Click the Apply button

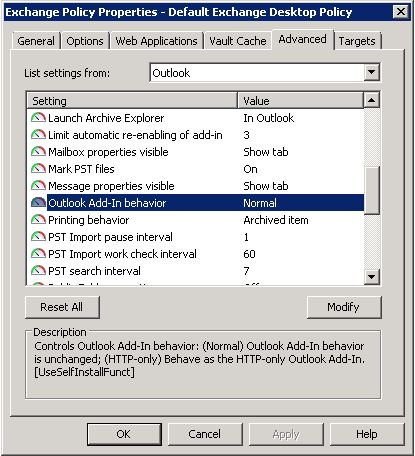tap(286, 434)
